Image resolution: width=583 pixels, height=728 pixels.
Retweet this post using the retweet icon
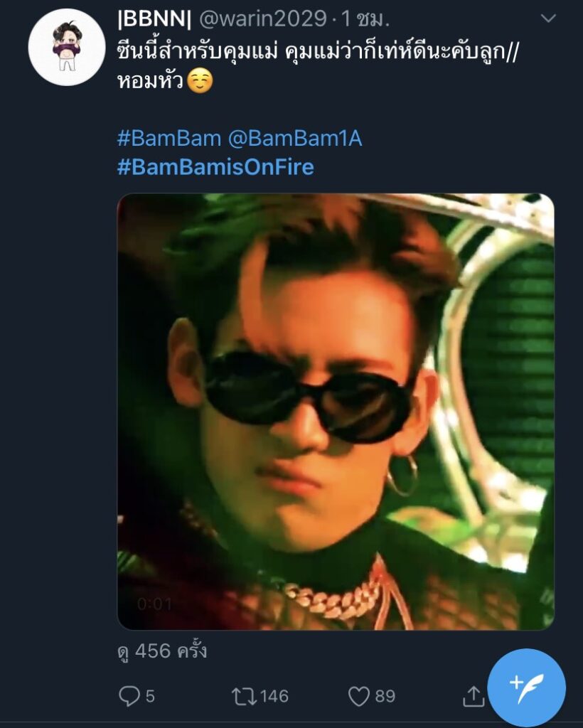[243, 696]
